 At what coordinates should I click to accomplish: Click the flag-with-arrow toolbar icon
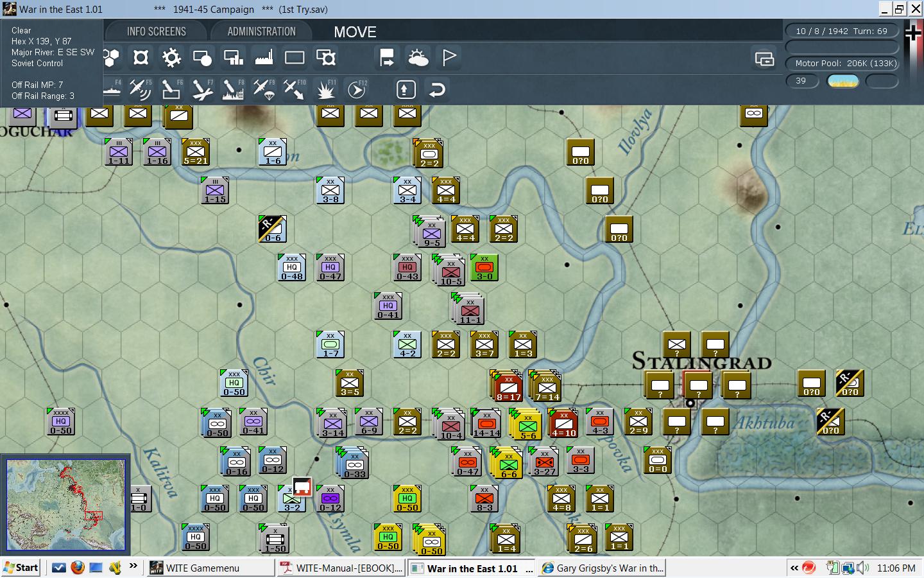pos(387,58)
